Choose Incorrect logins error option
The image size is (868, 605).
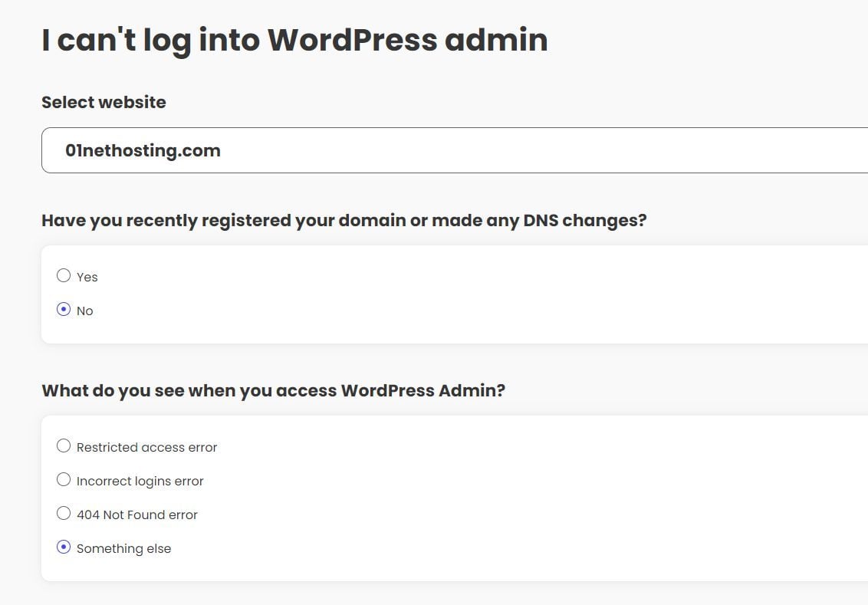pos(64,480)
